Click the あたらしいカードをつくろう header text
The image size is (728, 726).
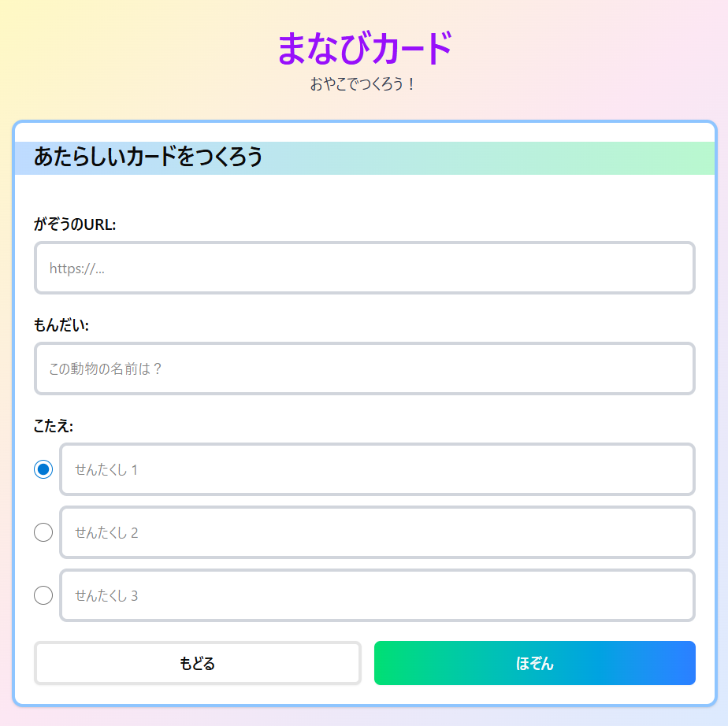coord(148,157)
